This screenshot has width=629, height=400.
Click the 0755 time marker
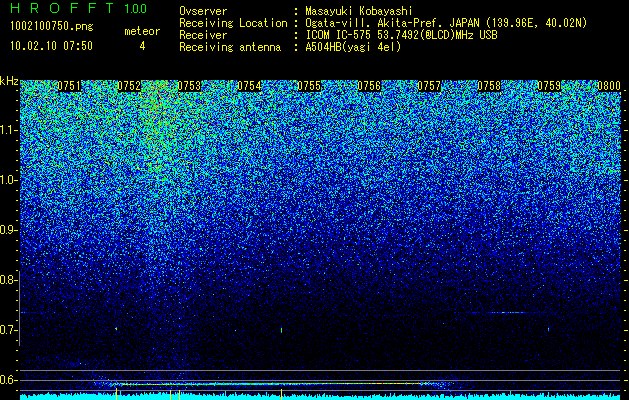[309, 86]
